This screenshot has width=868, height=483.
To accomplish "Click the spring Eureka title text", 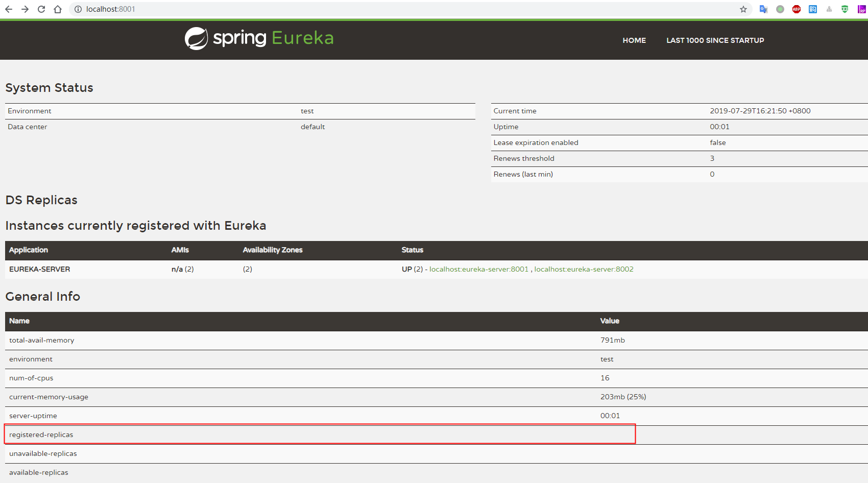I will 273,38.
